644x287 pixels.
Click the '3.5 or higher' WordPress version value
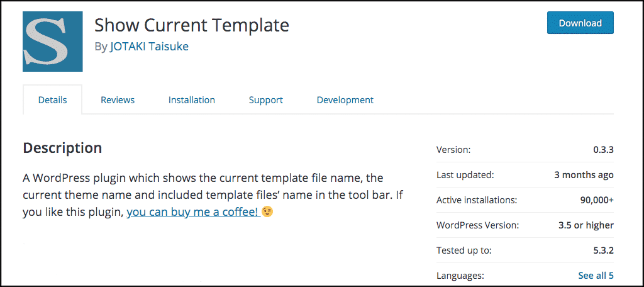click(x=586, y=225)
